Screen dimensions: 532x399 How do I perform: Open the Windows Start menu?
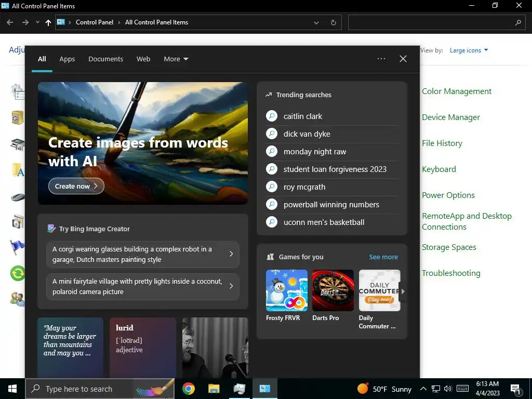coord(12,389)
